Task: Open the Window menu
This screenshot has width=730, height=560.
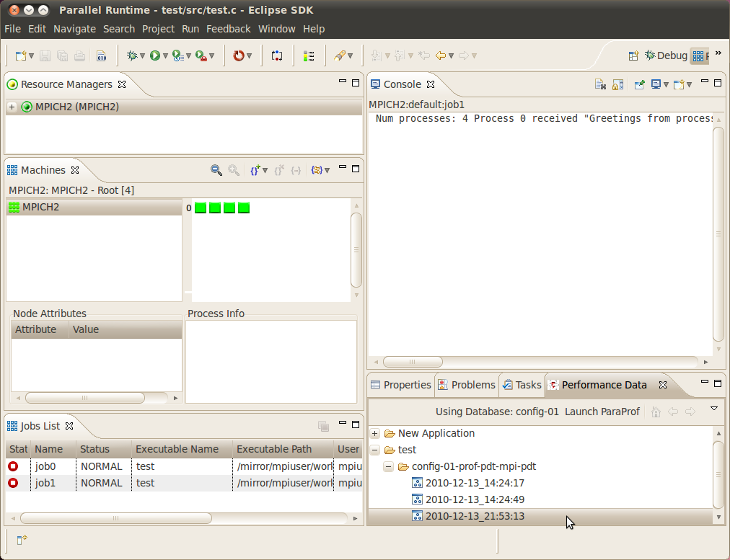Action: [277, 29]
